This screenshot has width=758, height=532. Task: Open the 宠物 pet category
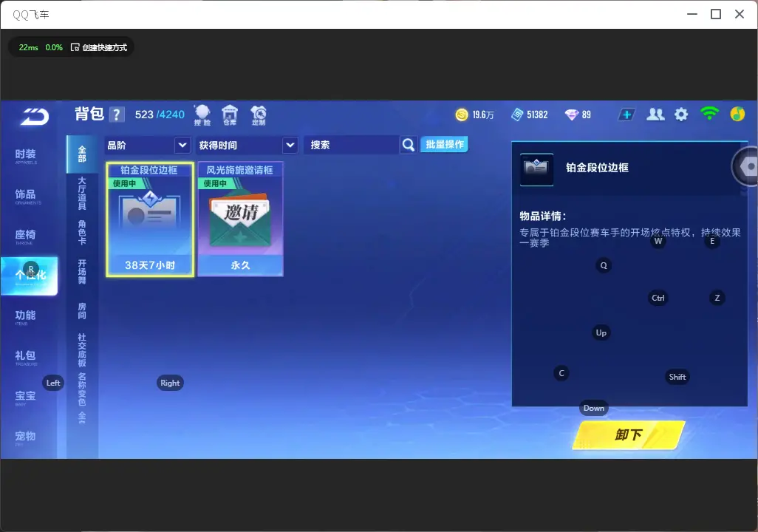pos(26,437)
